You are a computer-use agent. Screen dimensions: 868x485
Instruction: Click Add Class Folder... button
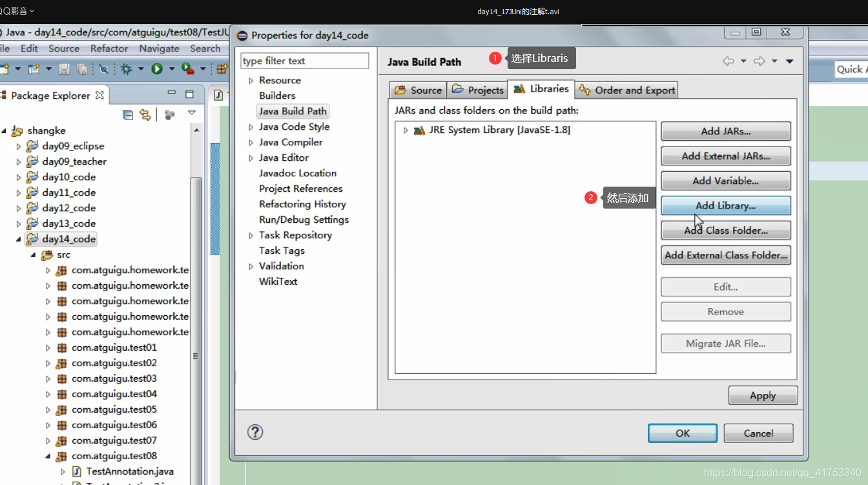726,230
